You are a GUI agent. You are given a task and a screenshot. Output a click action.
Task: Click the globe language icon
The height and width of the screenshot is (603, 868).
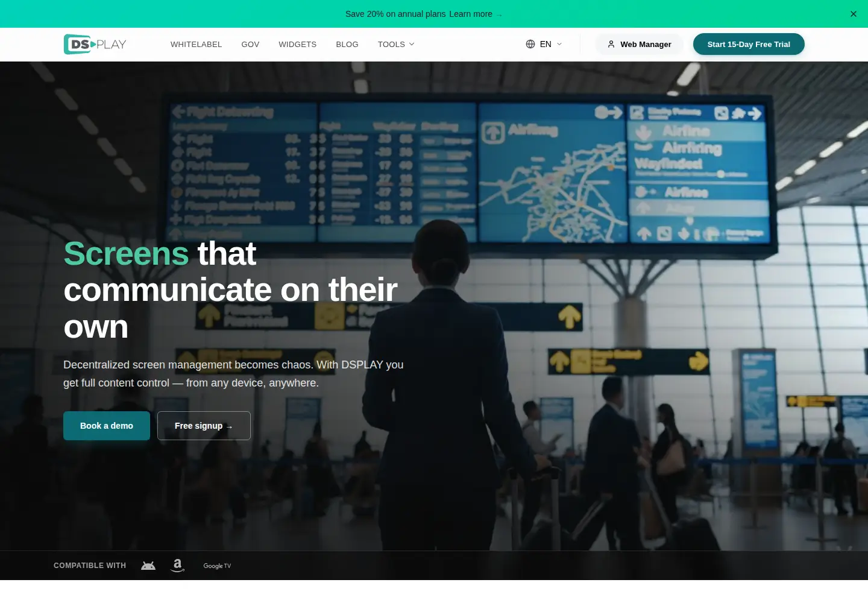tap(530, 44)
